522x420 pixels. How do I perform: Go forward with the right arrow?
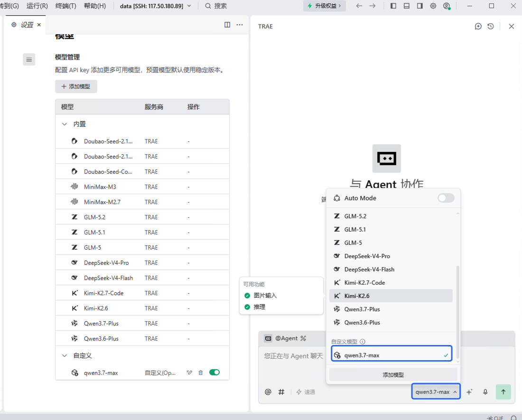[372, 6]
